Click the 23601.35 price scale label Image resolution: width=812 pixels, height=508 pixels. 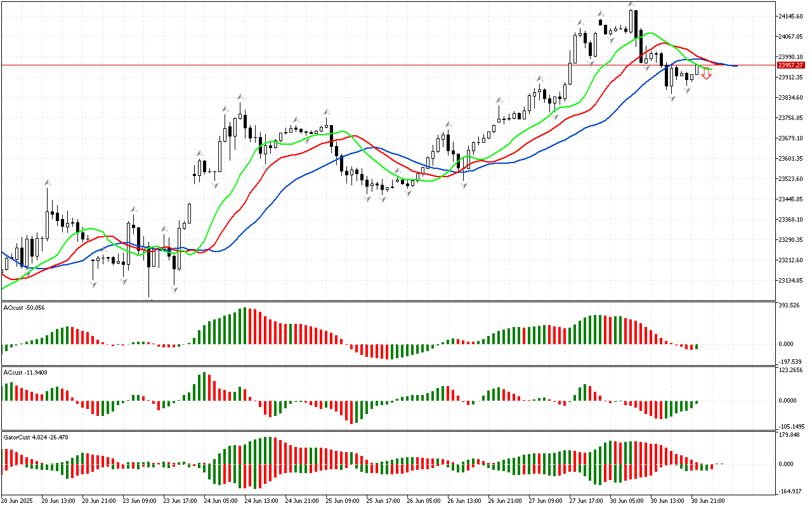[x=790, y=159]
